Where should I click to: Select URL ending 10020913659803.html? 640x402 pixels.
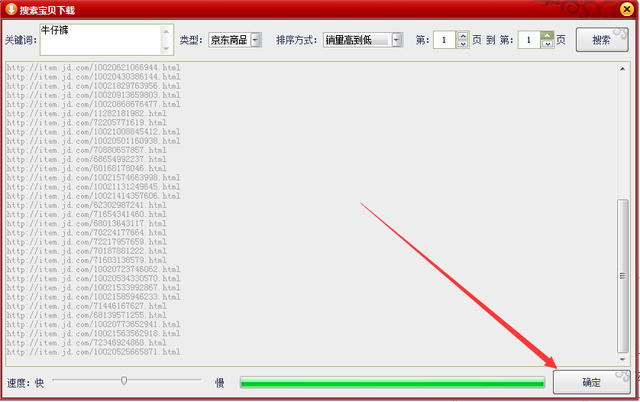pos(93,95)
